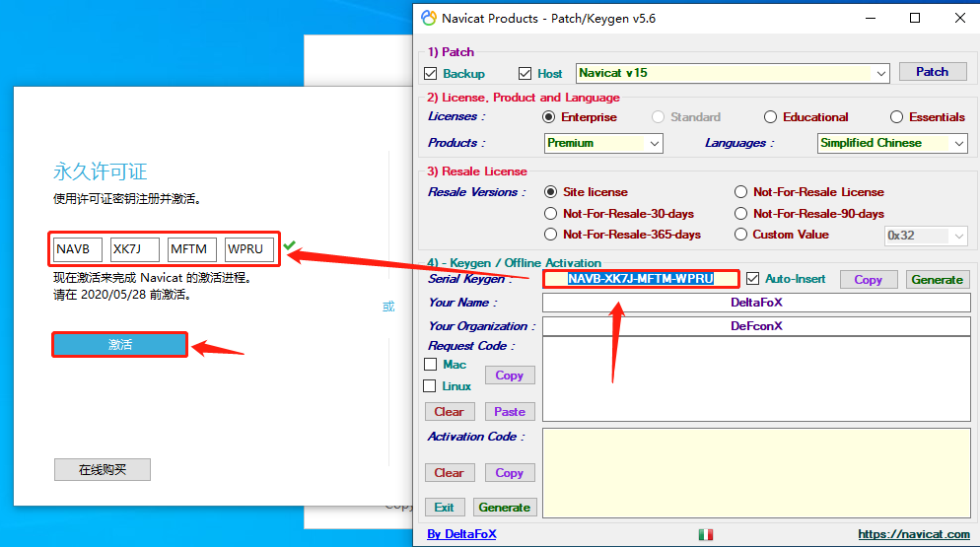
Task: Click inside the Activation Code text area
Action: click(x=756, y=473)
